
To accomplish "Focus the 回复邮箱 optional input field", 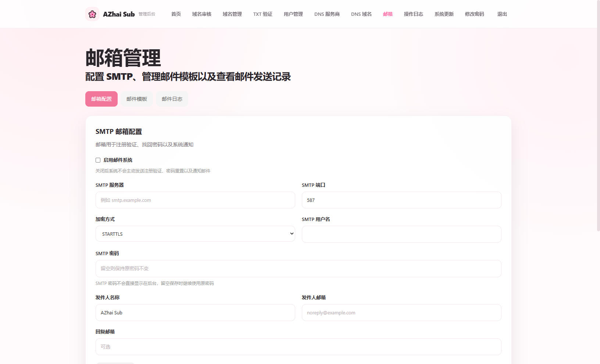I will tap(299, 347).
